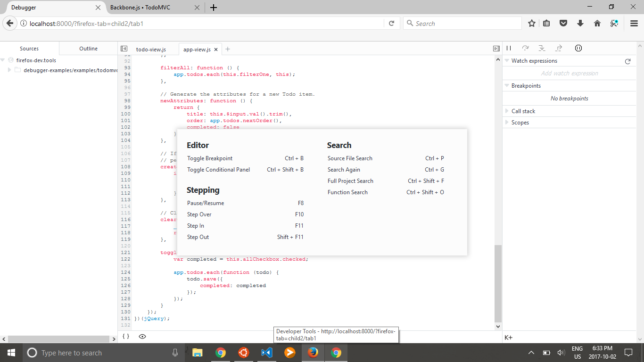The width and height of the screenshot is (644, 362).
Task: Click the Step Over icon
Action: click(525, 48)
